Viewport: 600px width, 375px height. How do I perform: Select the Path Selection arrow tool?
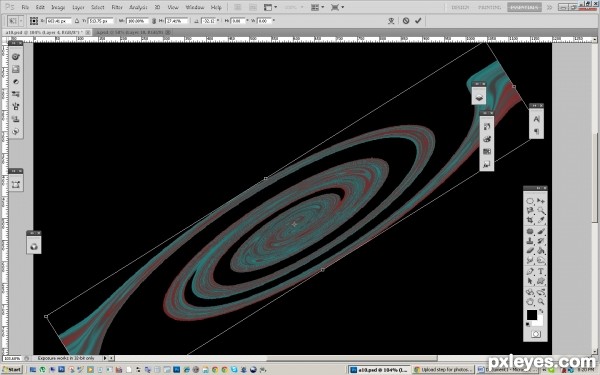click(x=530, y=281)
